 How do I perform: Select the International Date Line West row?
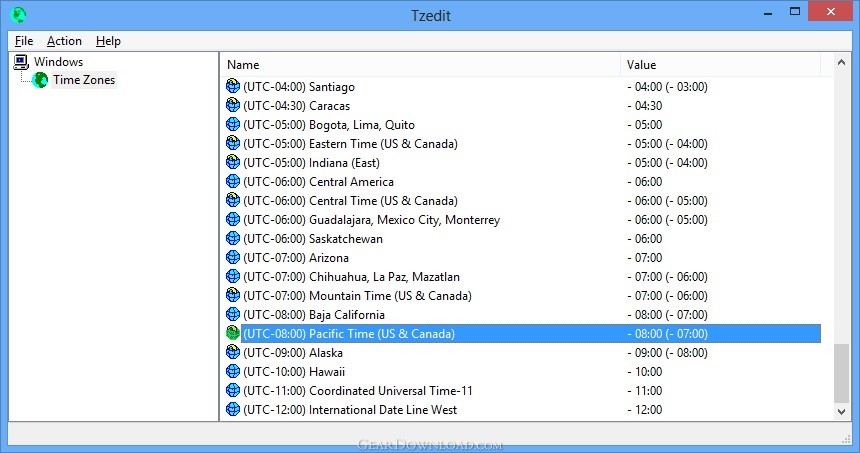(523, 410)
